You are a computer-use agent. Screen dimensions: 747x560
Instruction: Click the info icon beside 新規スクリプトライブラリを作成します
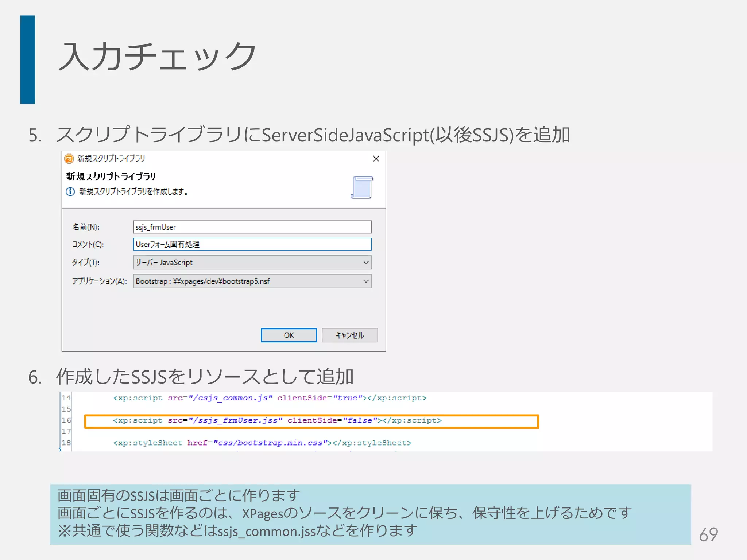[70, 191]
